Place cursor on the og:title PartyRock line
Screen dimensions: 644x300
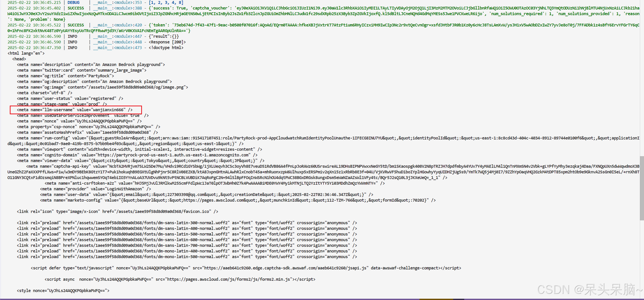point(65,76)
